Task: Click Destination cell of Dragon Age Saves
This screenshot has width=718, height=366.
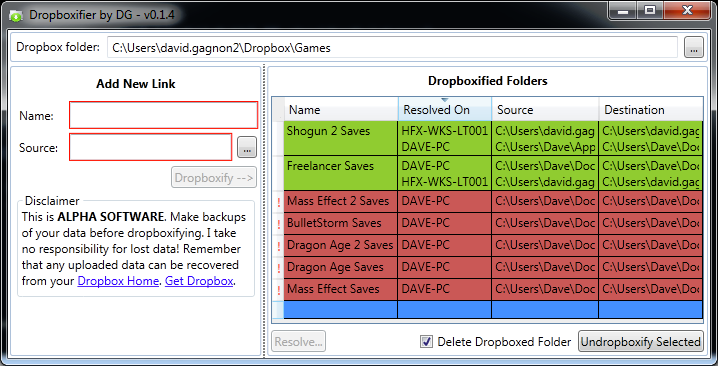Action: click(x=651, y=267)
